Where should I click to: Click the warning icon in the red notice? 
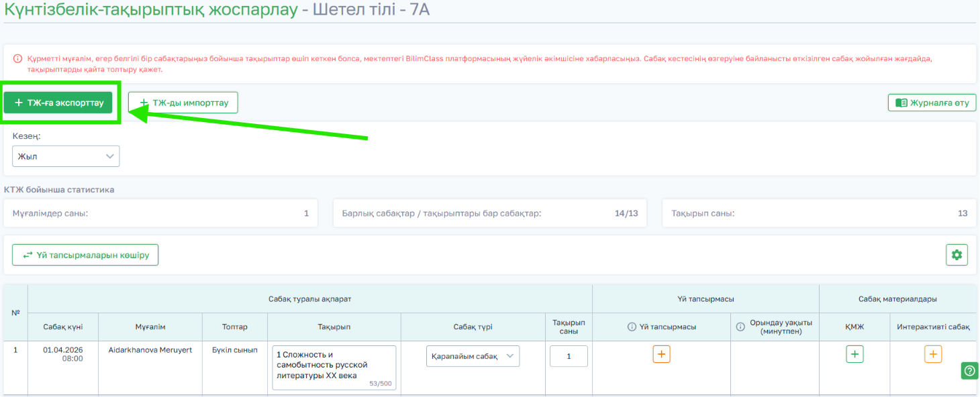pyautogui.click(x=17, y=59)
